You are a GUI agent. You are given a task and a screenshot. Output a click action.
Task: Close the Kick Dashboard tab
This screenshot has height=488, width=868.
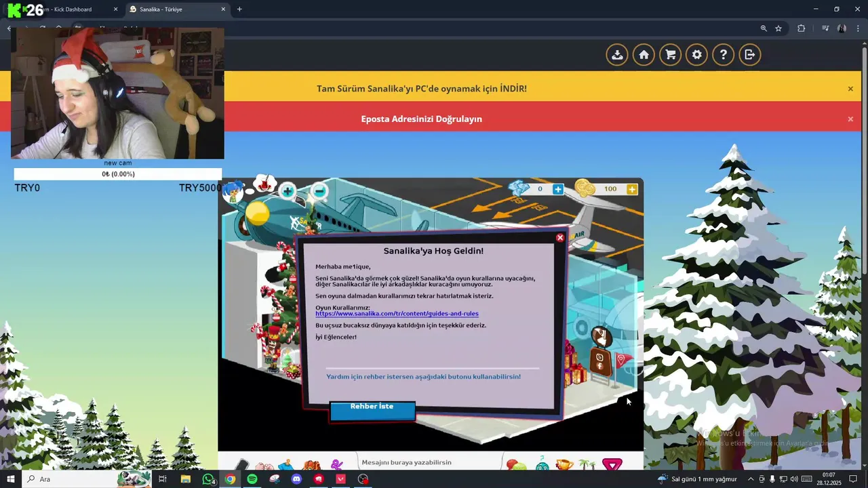point(115,9)
